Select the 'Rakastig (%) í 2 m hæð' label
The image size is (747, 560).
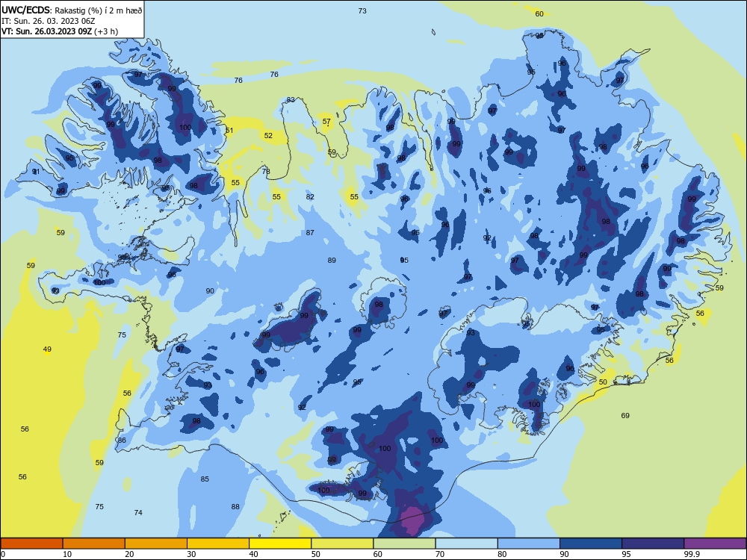(x=99, y=10)
